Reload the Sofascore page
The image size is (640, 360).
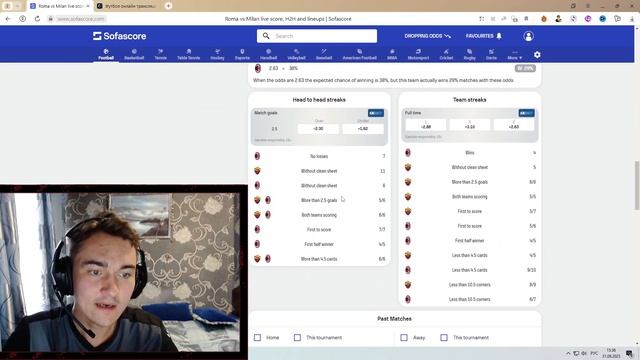[x=37, y=19]
